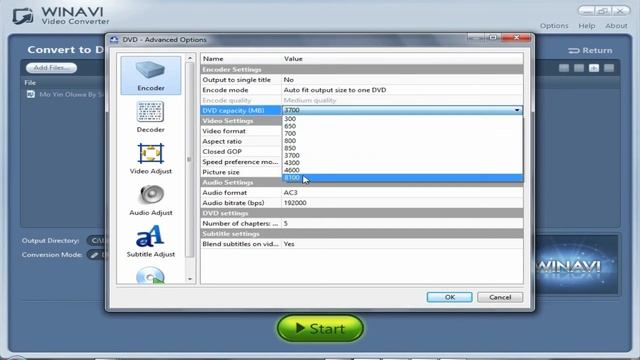Choose 4600 from the capacity list
Screen dimensions: 640x360
tap(402, 170)
